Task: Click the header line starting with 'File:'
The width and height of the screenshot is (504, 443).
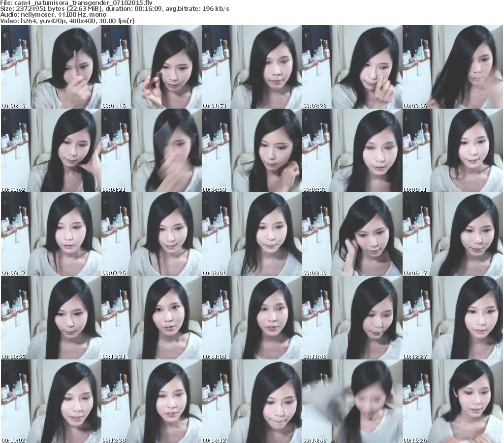Action: [x=76, y=3]
